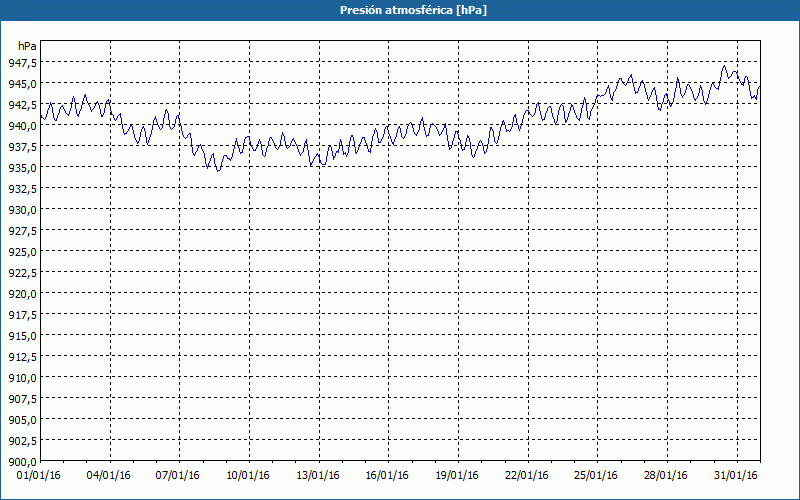Screen dimensions: 800x500
Task: Click the 28/01/16 date label
Action: 666,476
